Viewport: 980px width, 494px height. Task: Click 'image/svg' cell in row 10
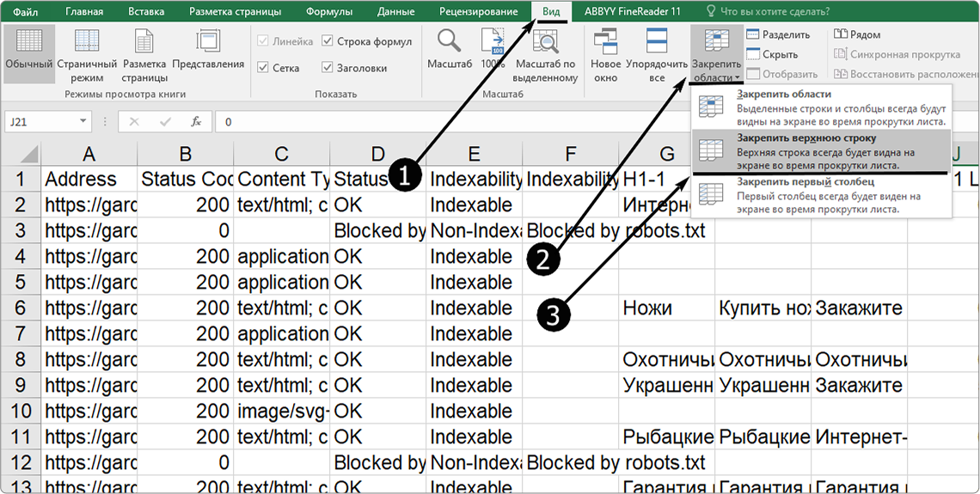coord(282,411)
